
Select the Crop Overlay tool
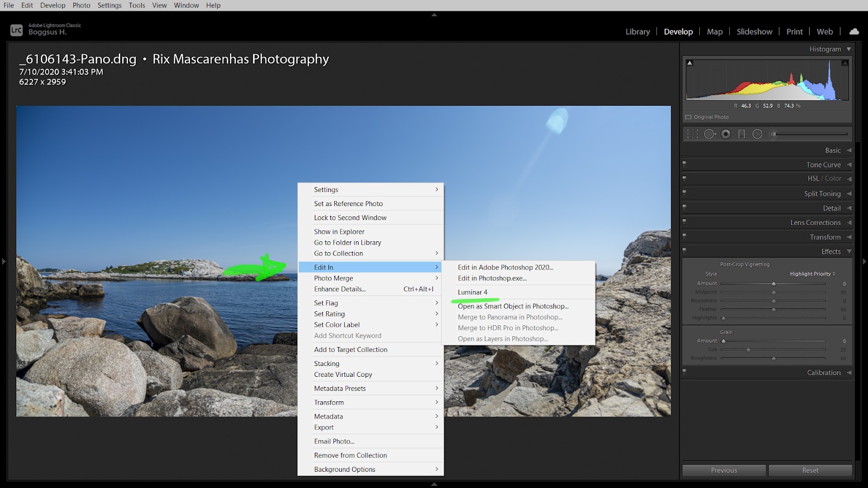pos(693,134)
